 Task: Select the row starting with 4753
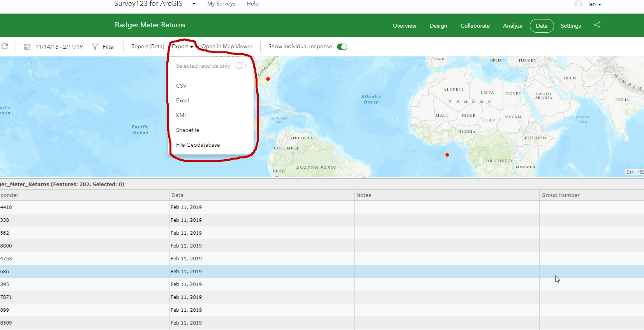pyautogui.click(x=322, y=259)
